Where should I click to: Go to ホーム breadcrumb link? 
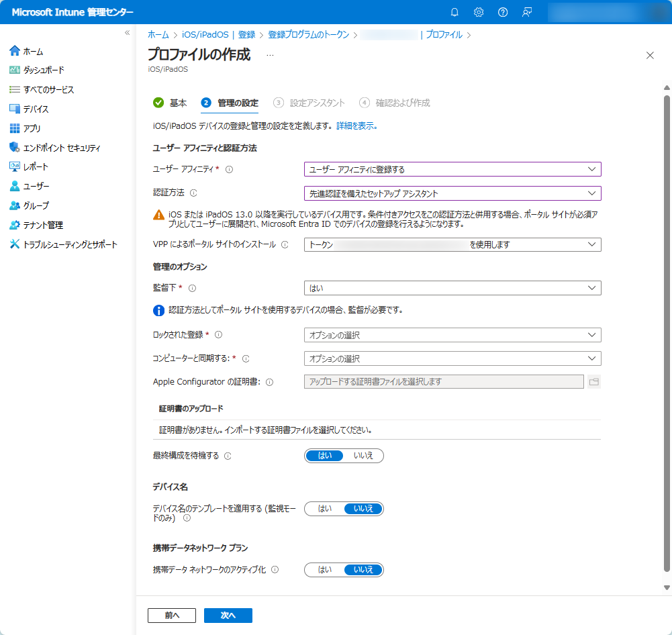(158, 35)
